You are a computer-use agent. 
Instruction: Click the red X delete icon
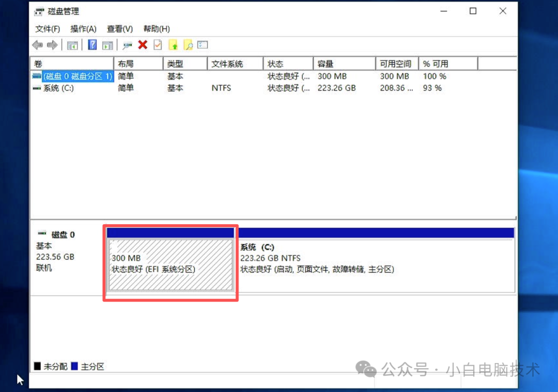[143, 45]
